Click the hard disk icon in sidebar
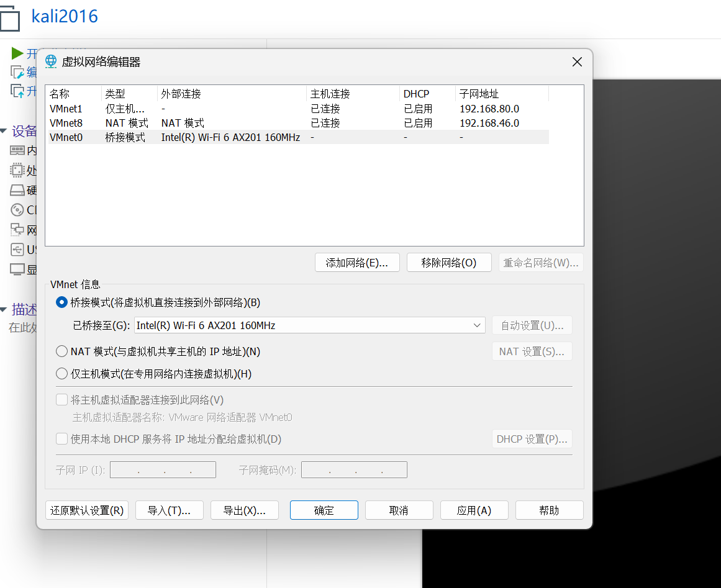Image resolution: width=721 pixels, height=588 pixels. [17, 191]
